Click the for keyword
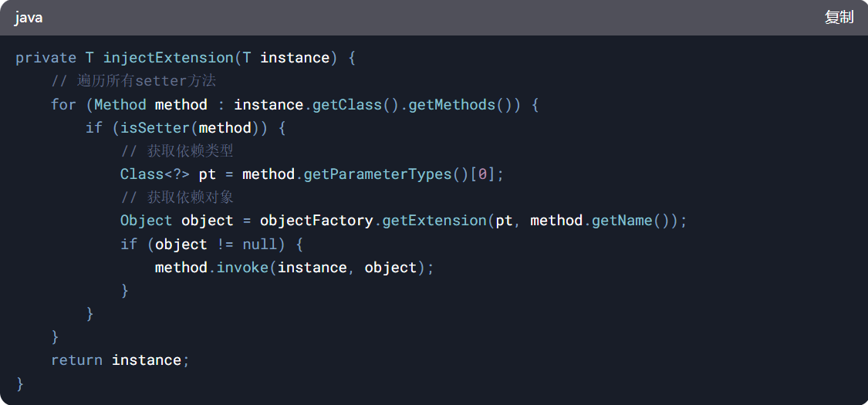 pos(63,104)
